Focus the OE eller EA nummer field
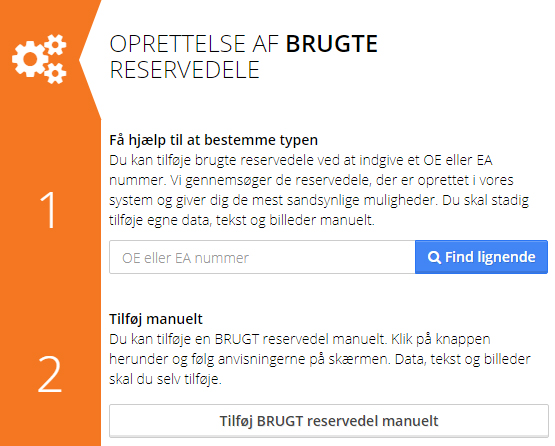Screen dimensions: 555x446 (x=262, y=257)
